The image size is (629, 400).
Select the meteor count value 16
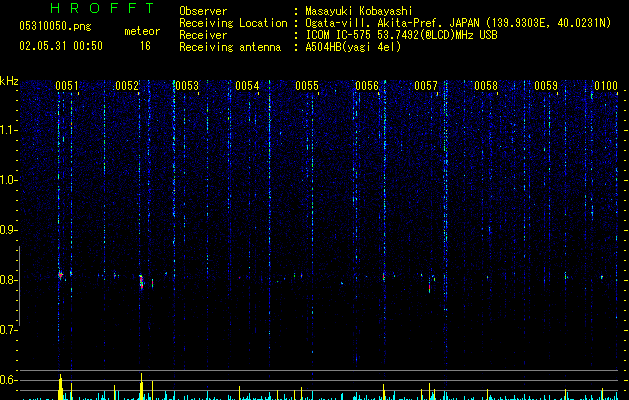145,46
